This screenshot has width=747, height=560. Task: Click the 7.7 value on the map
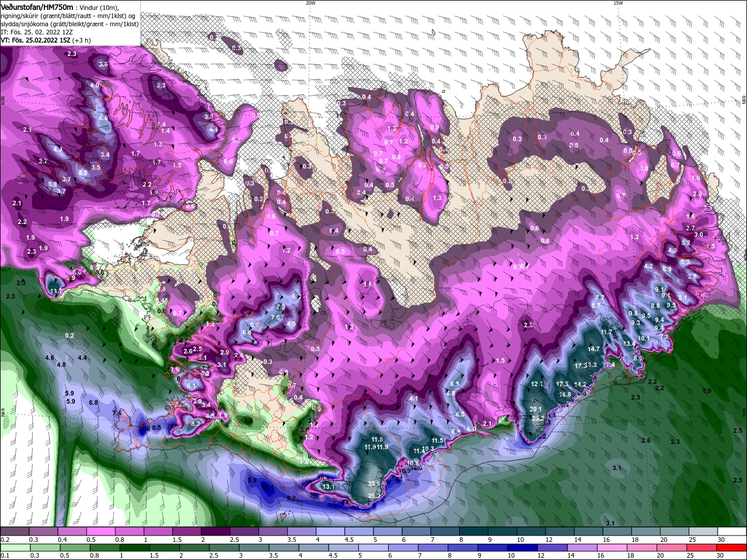click(599, 297)
